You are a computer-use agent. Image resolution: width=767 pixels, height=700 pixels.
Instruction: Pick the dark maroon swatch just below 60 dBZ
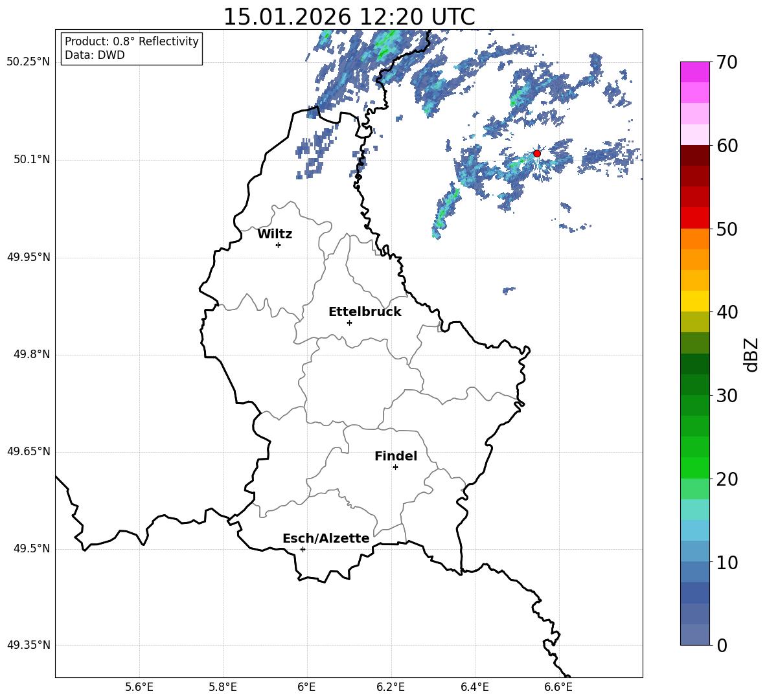[x=694, y=155]
